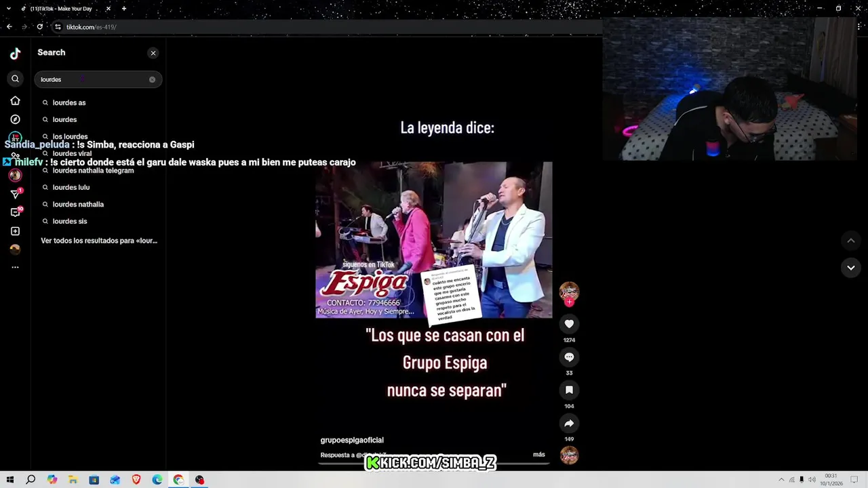Open the tab search dropdown arrow

pyautogui.click(x=9, y=9)
